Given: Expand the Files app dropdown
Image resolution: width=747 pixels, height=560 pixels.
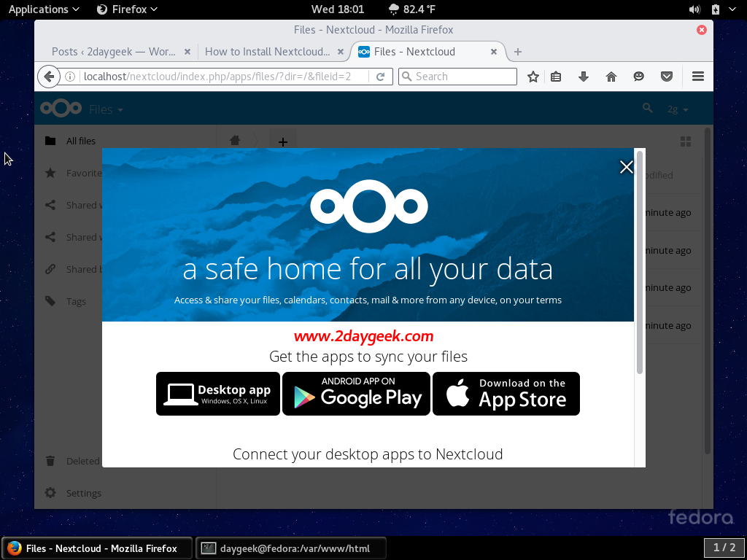Looking at the screenshot, I should (x=107, y=109).
